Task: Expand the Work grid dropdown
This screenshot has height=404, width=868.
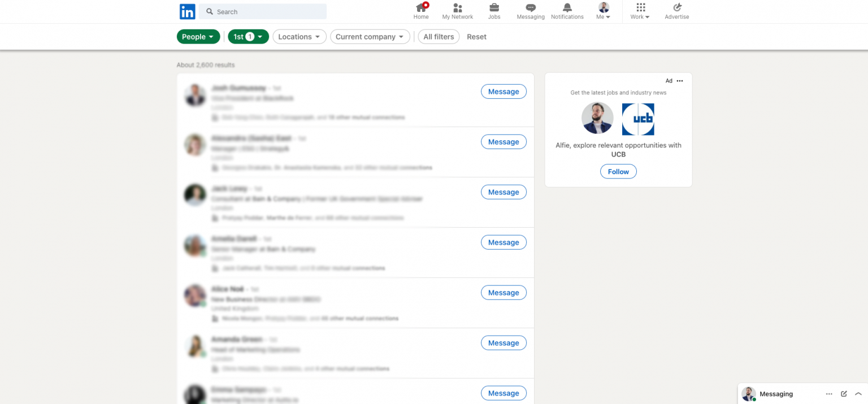Action: click(639, 10)
